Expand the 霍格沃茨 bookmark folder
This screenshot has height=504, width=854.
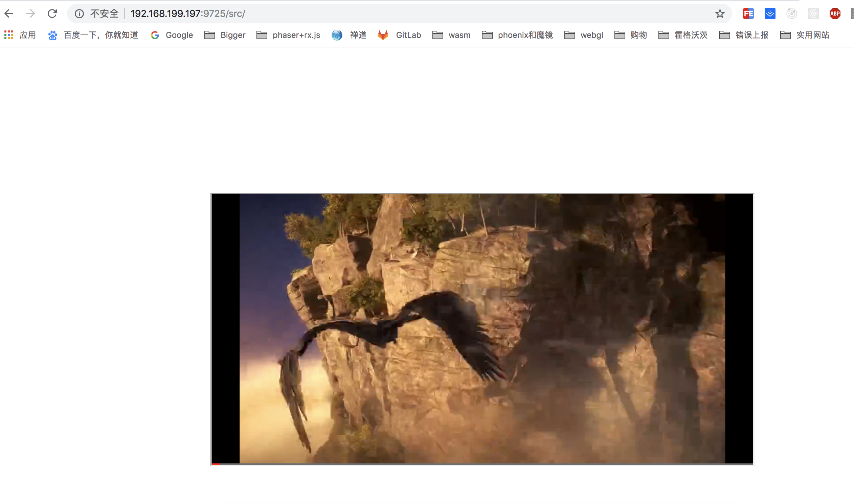point(683,35)
